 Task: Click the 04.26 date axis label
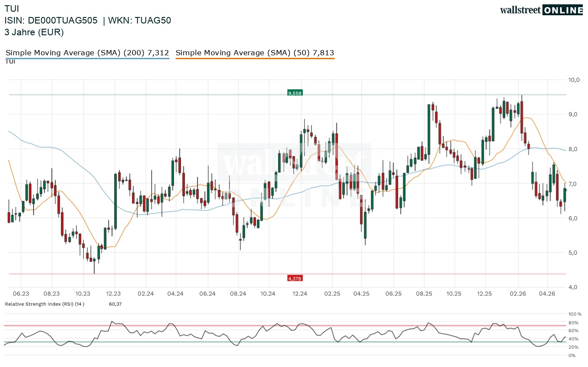(547, 294)
